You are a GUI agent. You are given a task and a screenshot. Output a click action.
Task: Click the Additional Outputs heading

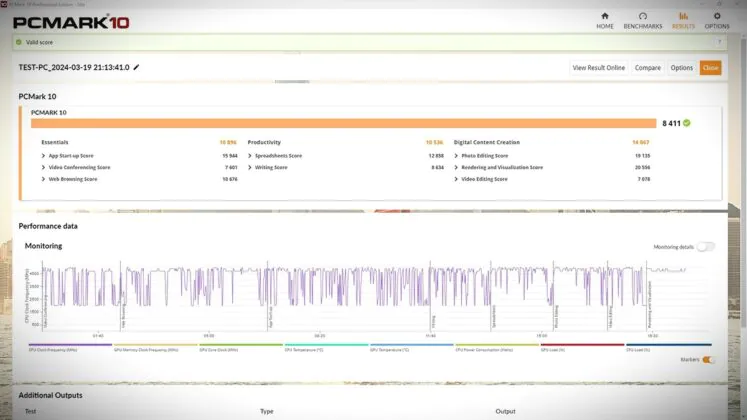[50, 395]
